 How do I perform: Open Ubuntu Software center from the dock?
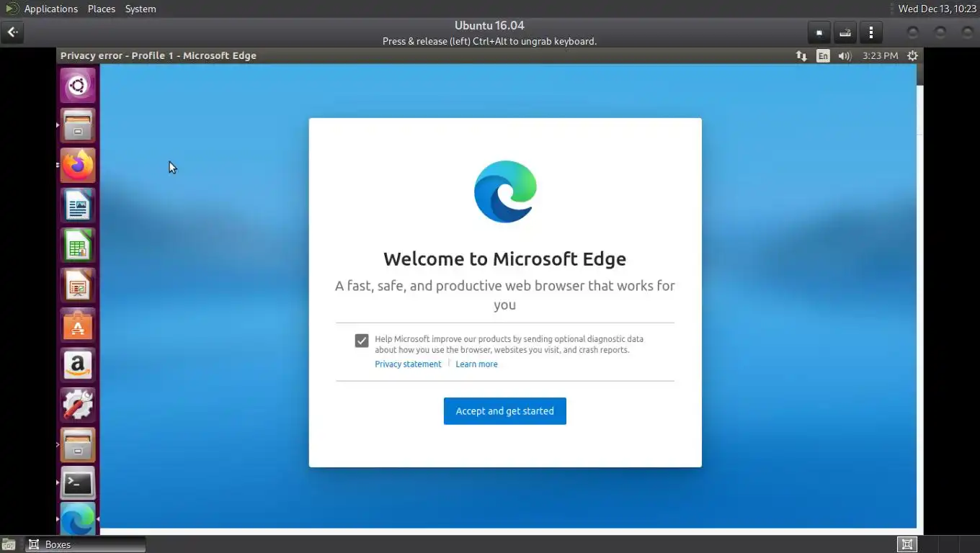coord(78,325)
